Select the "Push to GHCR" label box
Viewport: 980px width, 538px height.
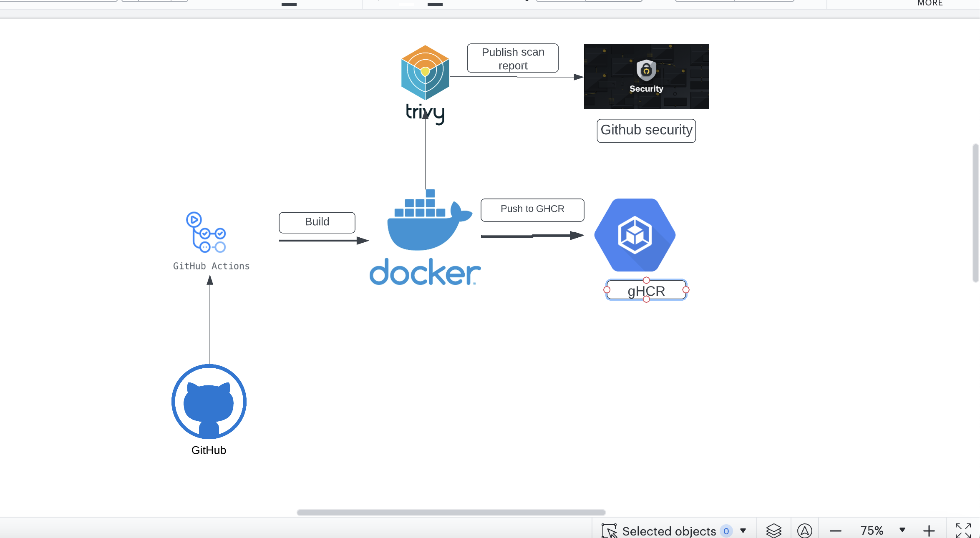click(532, 210)
